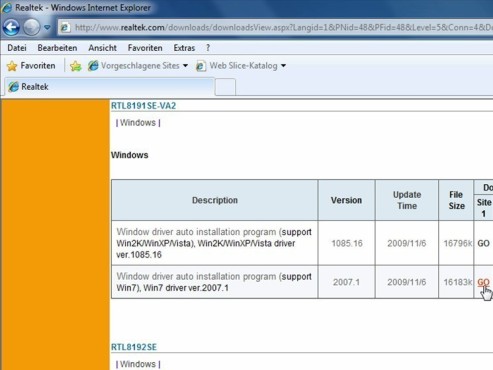493x370 pixels.
Task: Expand Web Slice-Katalog dropdown arrow
Action: 283,66
